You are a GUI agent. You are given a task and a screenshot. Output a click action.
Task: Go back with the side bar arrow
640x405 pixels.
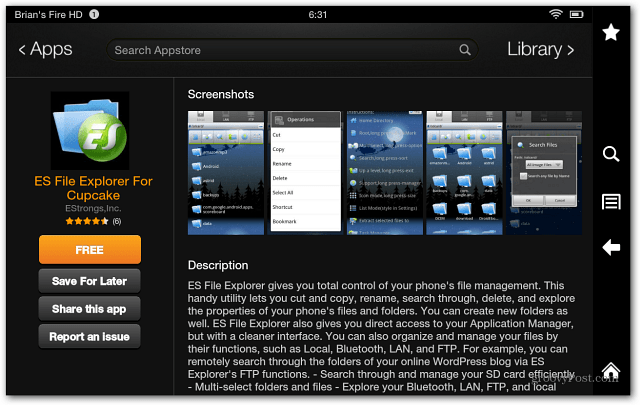tap(611, 247)
